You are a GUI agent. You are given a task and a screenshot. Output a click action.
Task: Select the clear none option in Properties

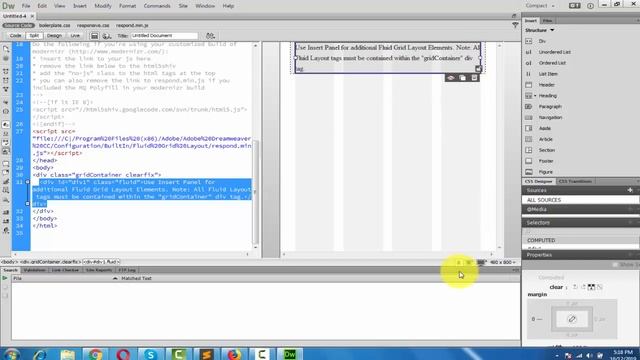pyautogui.click(x=600, y=287)
